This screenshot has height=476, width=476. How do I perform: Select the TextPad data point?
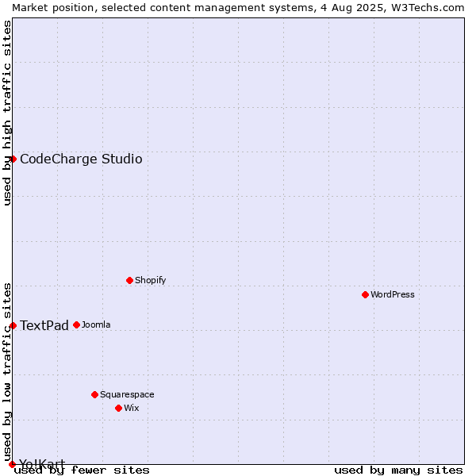click(x=13, y=326)
